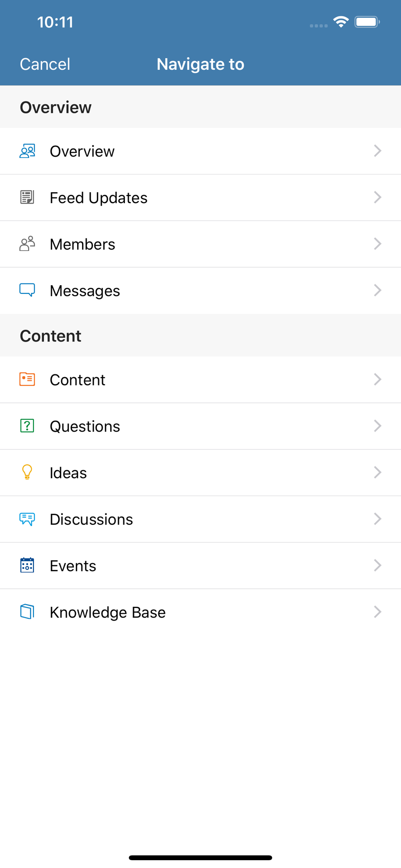
Task: Open the Ideas label
Action: click(x=68, y=473)
